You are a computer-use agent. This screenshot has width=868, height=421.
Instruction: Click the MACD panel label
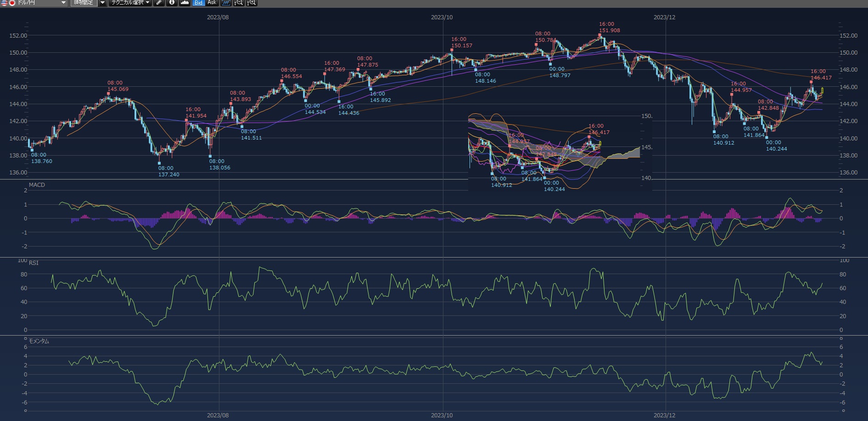tap(37, 185)
